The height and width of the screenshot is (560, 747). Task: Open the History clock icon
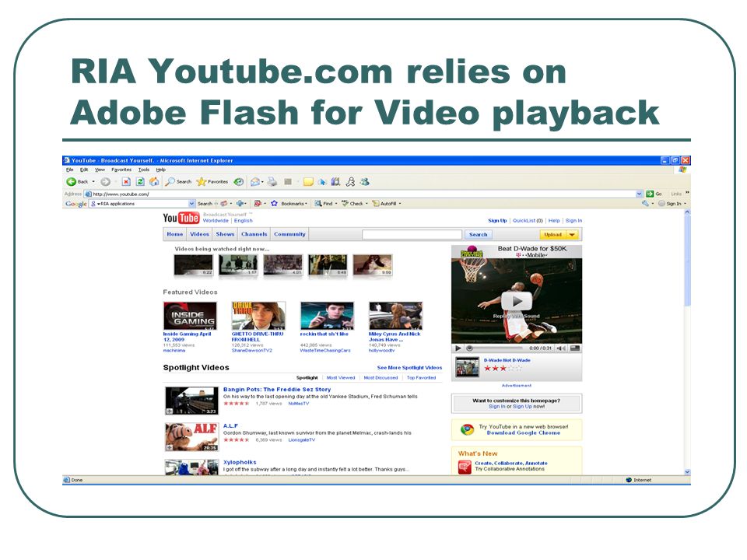239,181
